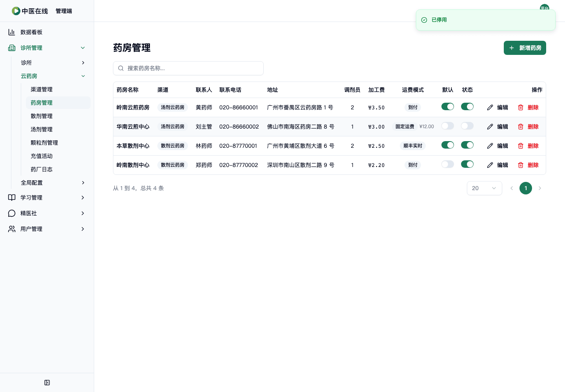Click the 新增药房 button

tap(525, 48)
